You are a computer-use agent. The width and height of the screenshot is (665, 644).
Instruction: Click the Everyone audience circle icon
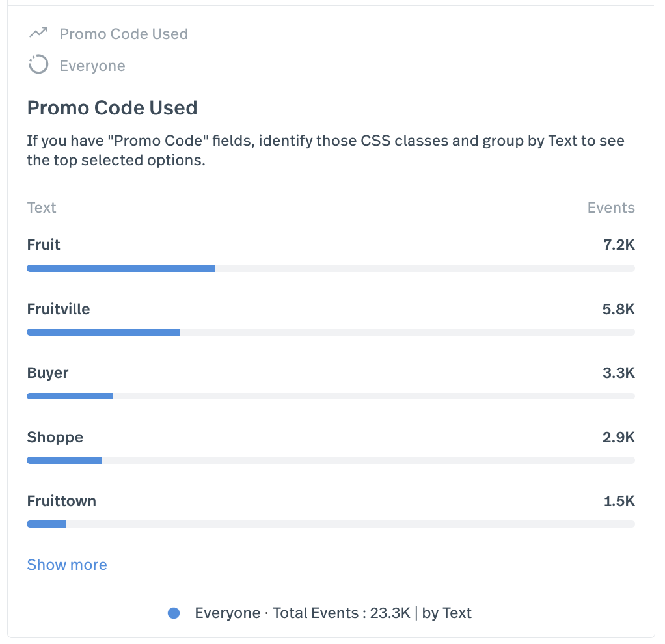38,64
